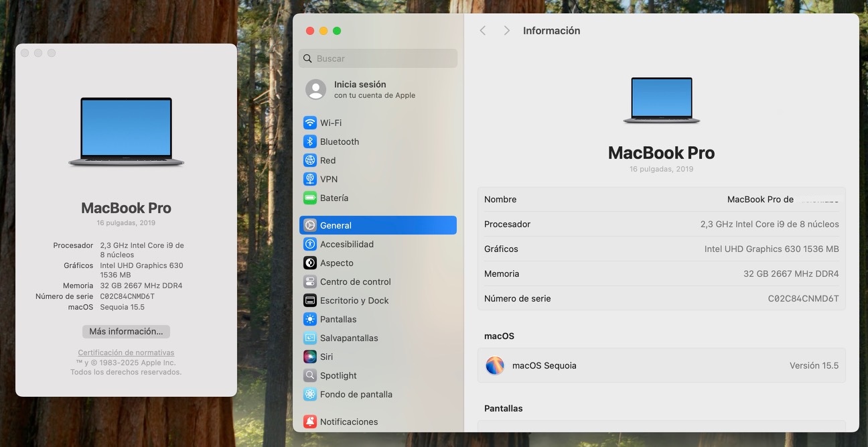Screen dimensions: 868x447
Task: Select the Notificaciones label in sidebar
Action: [x=349, y=422]
